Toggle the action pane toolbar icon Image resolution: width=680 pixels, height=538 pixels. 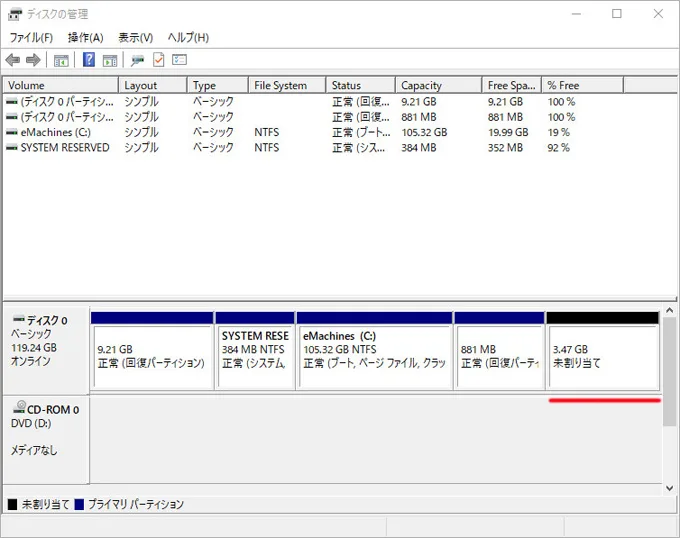(110, 60)
